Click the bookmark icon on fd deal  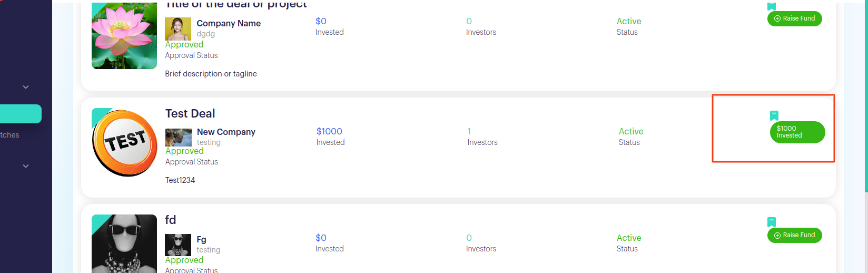click(772, 222)
